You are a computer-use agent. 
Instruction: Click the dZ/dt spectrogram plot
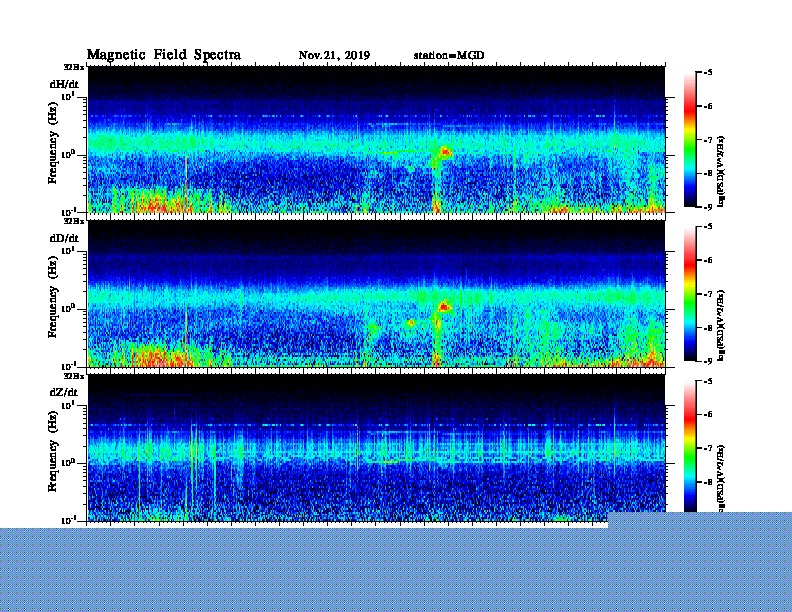pos(376,448)
